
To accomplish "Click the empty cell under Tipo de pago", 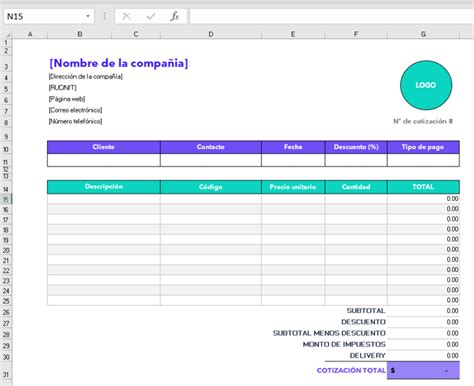I will tap(423, 160).
